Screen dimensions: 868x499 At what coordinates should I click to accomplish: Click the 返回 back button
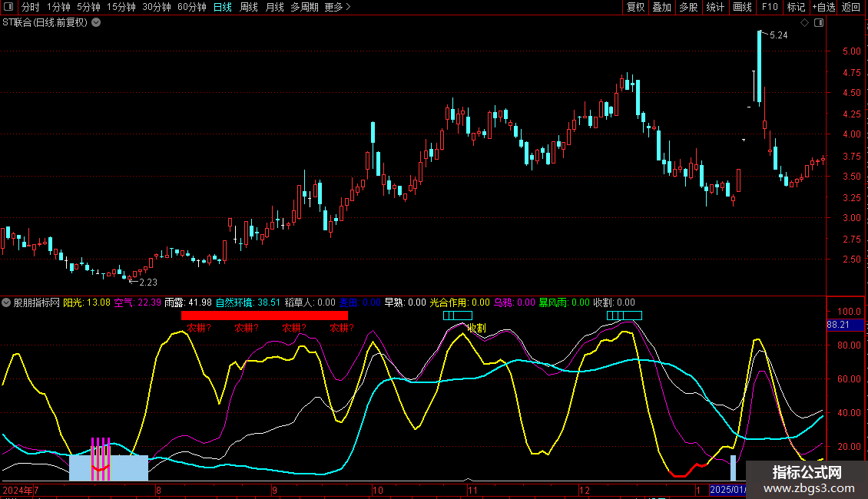click(851, 7)
